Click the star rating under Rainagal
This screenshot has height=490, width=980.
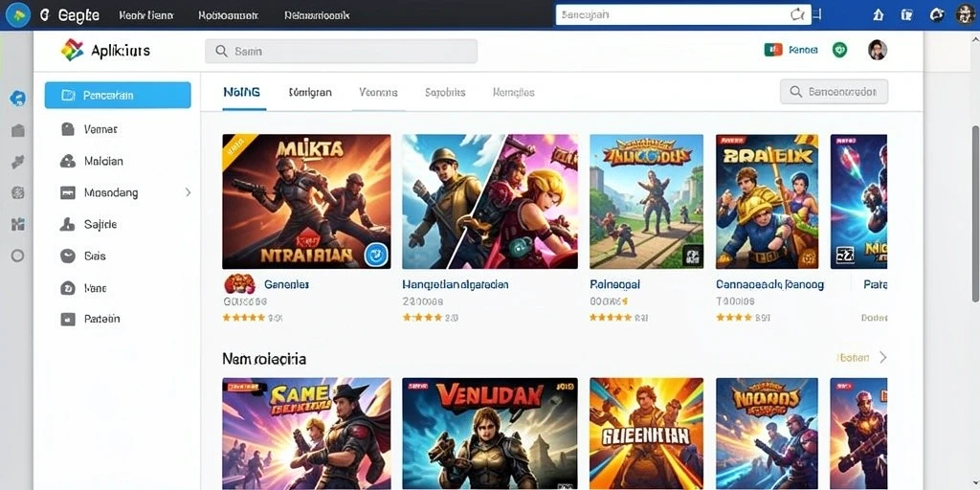click(x=611, y=318)
